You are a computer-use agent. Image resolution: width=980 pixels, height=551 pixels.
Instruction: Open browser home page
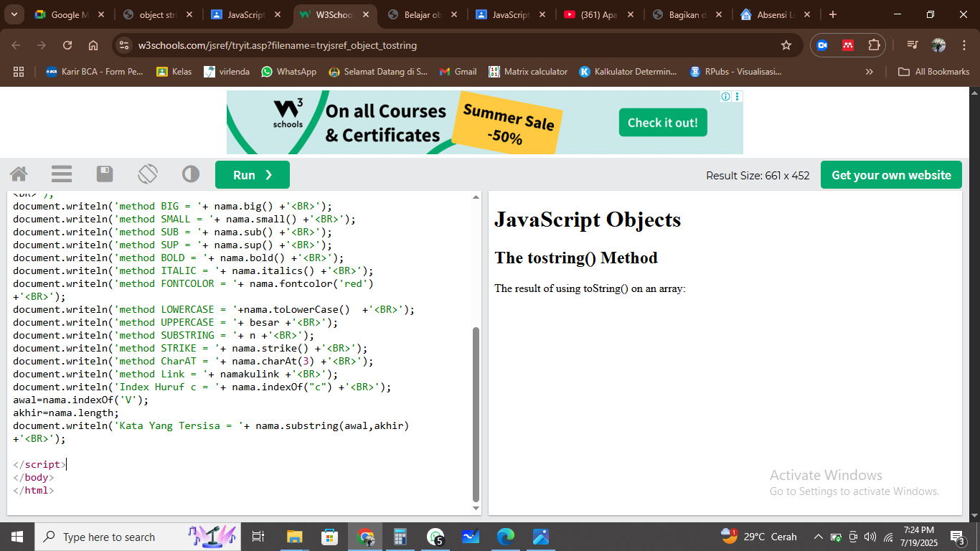click(x=93, y=45)
